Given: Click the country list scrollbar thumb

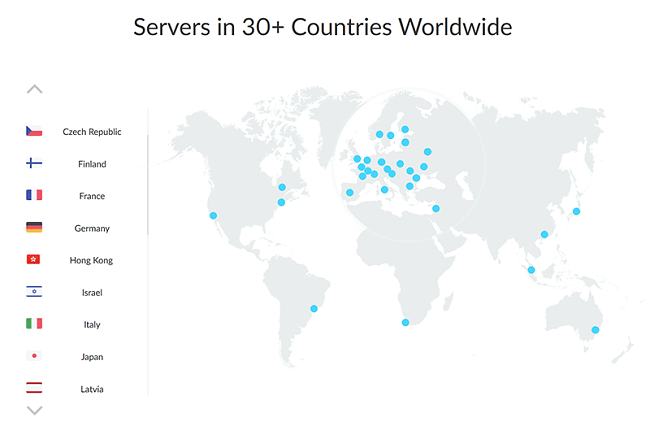Looking at the screenshot, I should 148,185.
